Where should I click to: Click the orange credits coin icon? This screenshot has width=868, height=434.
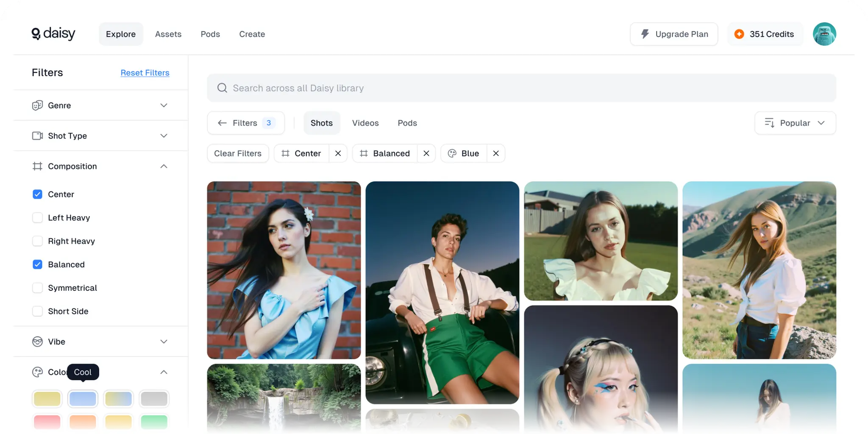[739, 34]
